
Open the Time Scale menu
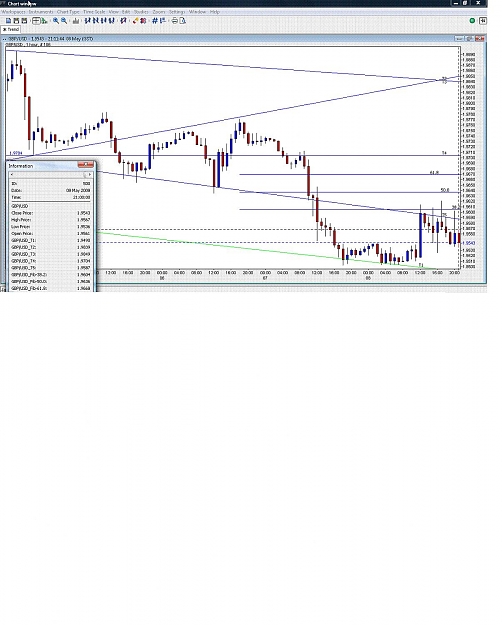pyautogui.click(x=94, y=12)
